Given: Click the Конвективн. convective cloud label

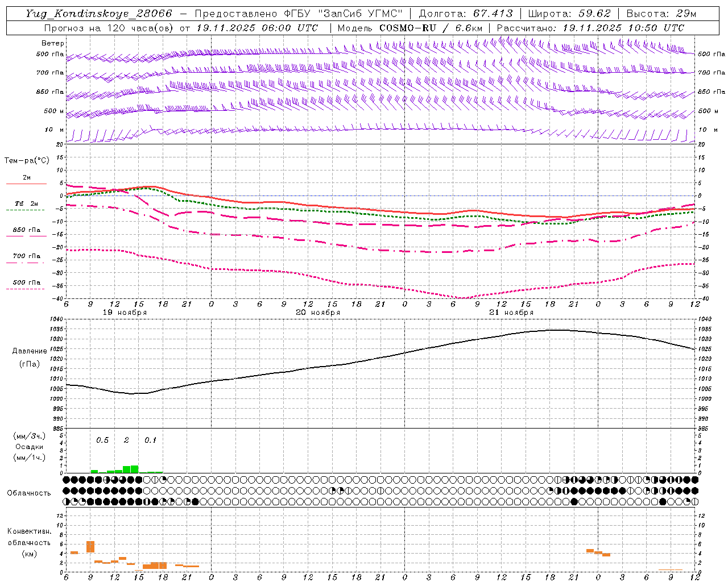Looking at the screenshot, I should point(29,531).
